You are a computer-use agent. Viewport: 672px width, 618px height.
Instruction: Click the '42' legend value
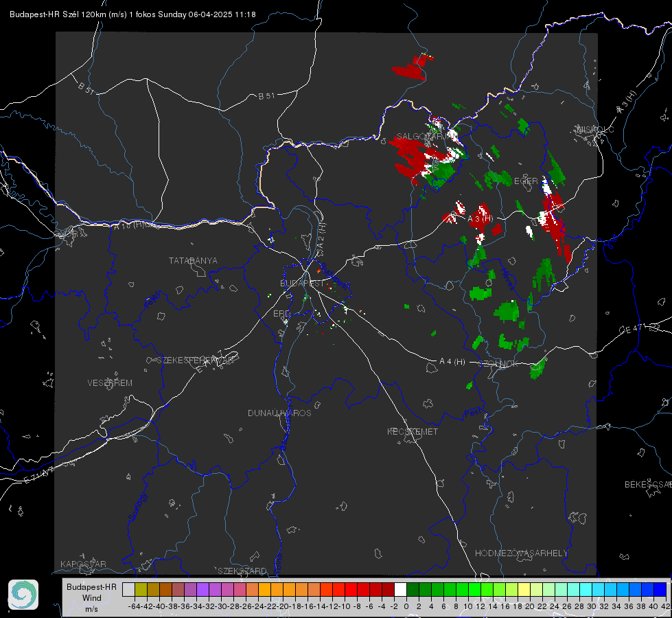coord(666,606)
